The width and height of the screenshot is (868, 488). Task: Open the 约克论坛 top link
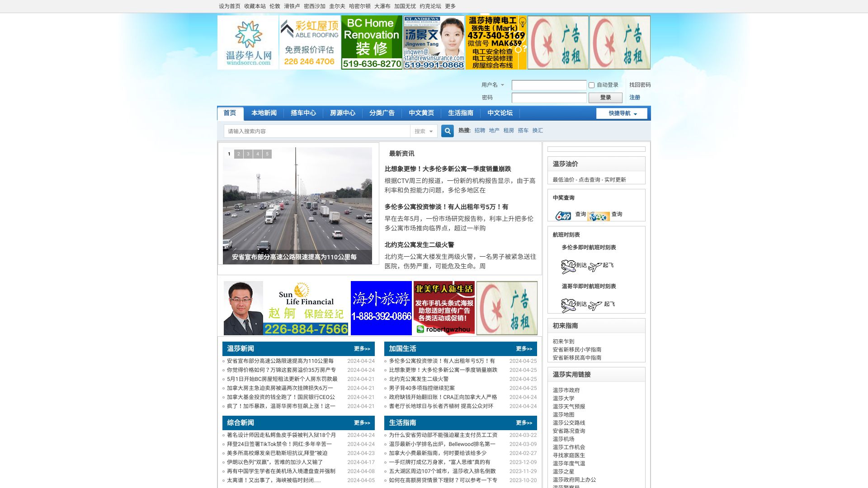[x=430, y=6]
